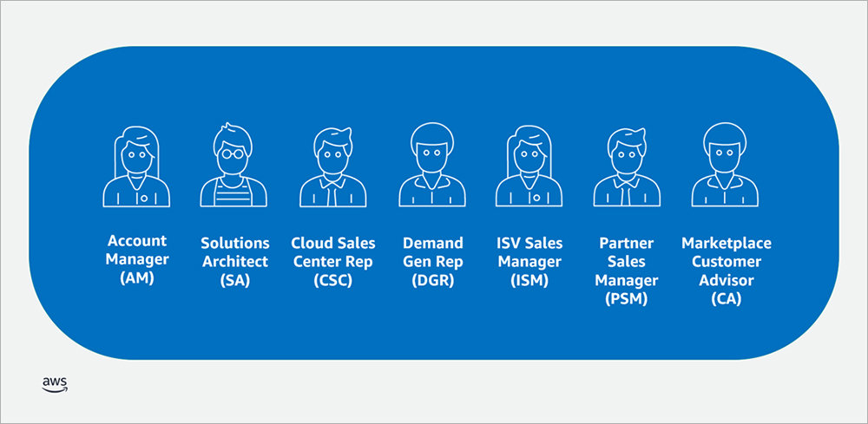Image resolution: width=868 pixels, height=424 pixels.
Task: Click the Cloud Sales Center Rep label
Action: 333,261
